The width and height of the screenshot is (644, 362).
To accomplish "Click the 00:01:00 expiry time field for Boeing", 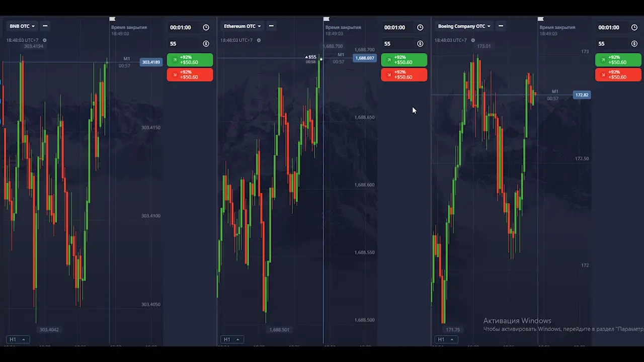I will pyautogui.click(x=609, y=28).
